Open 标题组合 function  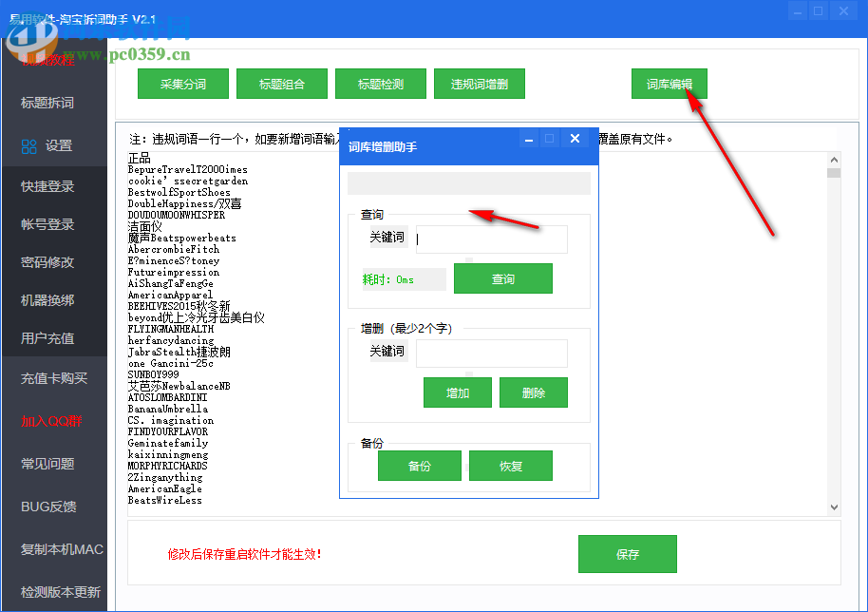[282, 84]
